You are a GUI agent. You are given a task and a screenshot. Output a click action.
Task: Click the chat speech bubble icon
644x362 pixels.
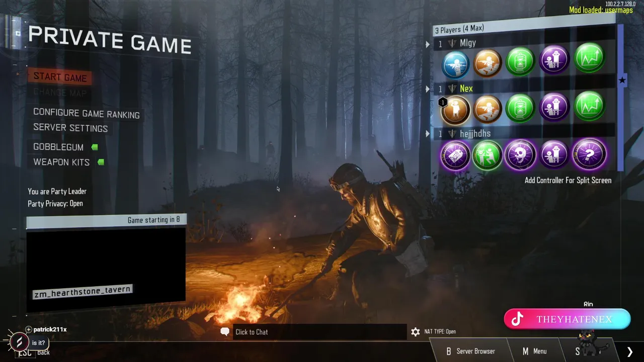click(x=225, y=332)
